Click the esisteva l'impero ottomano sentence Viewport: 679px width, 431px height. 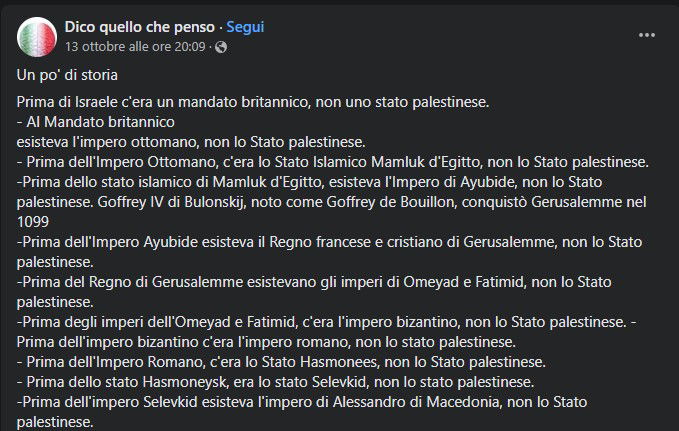click(x=191, y=142)
